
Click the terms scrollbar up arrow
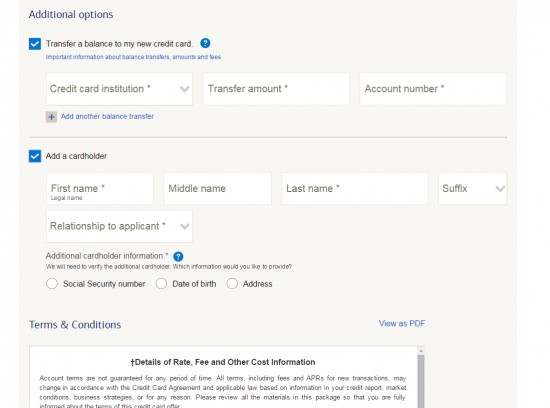click(x=421, y=350)
